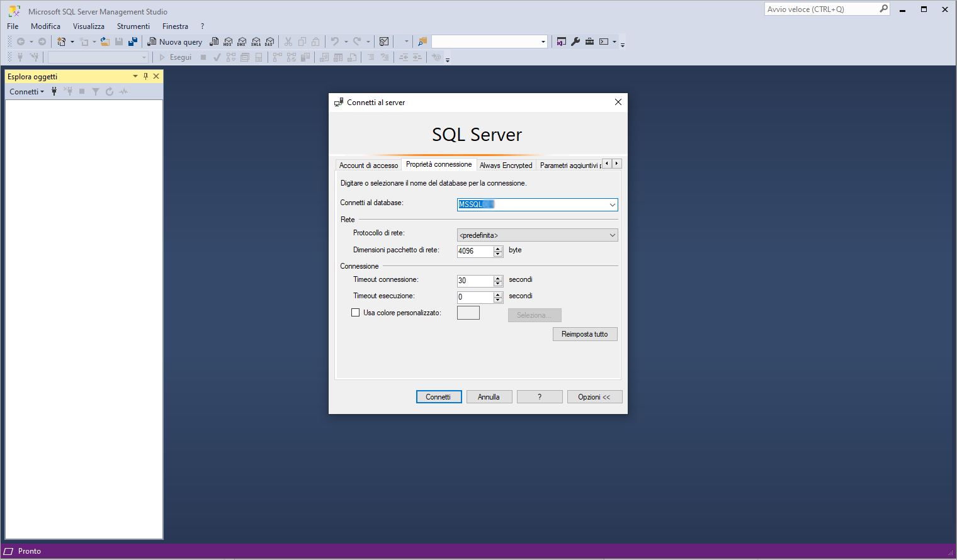
Task: Click the Open File folder icon
Action: point(105,42)
